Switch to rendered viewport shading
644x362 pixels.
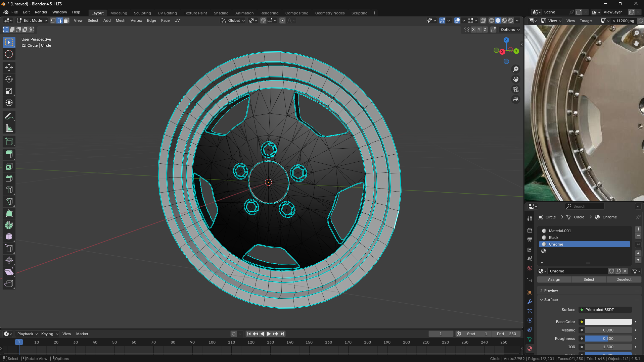[511, 20]
